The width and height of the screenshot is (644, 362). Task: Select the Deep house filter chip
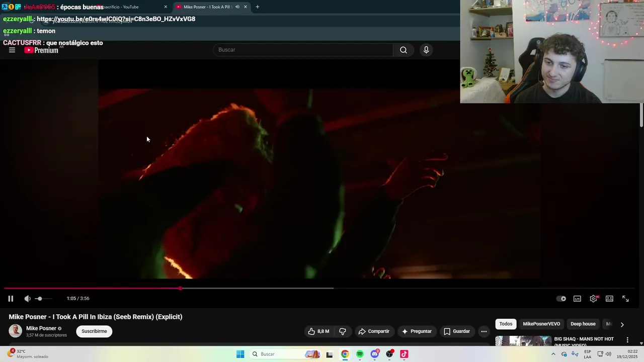(x=583, y=324)
